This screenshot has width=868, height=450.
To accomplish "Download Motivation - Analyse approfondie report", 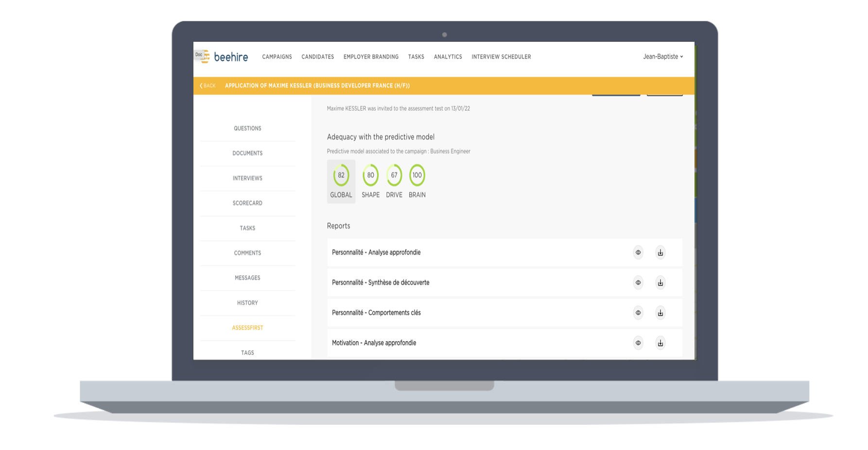I will 660,343.
